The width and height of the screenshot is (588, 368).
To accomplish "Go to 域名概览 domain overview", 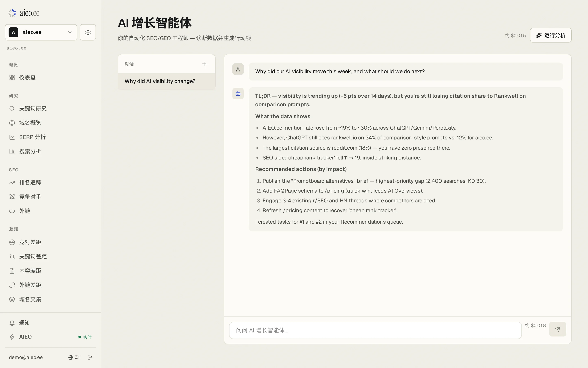I will pyautogui.click(x=50, y=123).
